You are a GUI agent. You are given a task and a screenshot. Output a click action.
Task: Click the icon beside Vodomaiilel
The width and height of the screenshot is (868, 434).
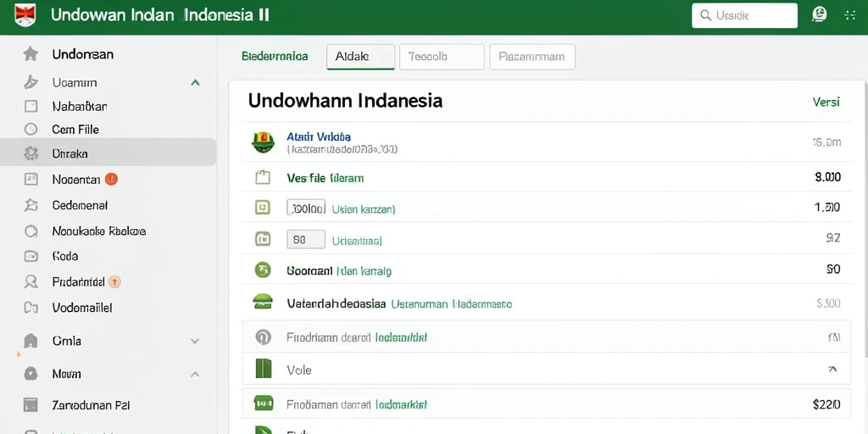[31, 308]
